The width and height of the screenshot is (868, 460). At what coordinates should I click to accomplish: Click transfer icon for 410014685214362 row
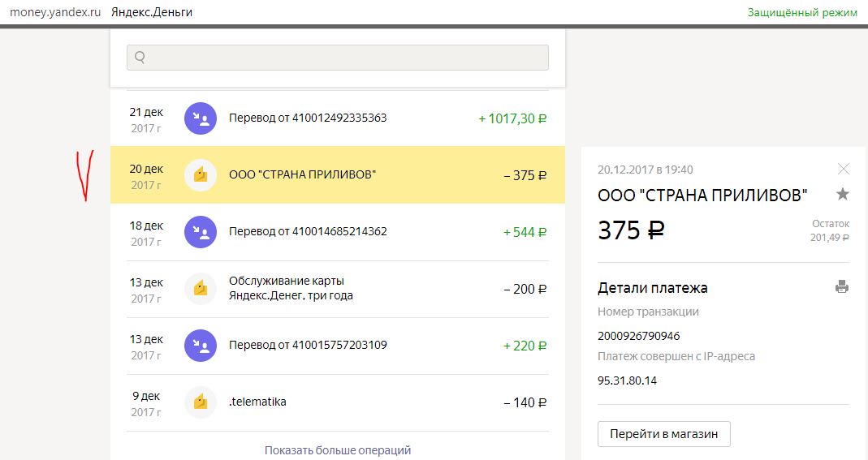pyautogui.click(x=201, y=232)
